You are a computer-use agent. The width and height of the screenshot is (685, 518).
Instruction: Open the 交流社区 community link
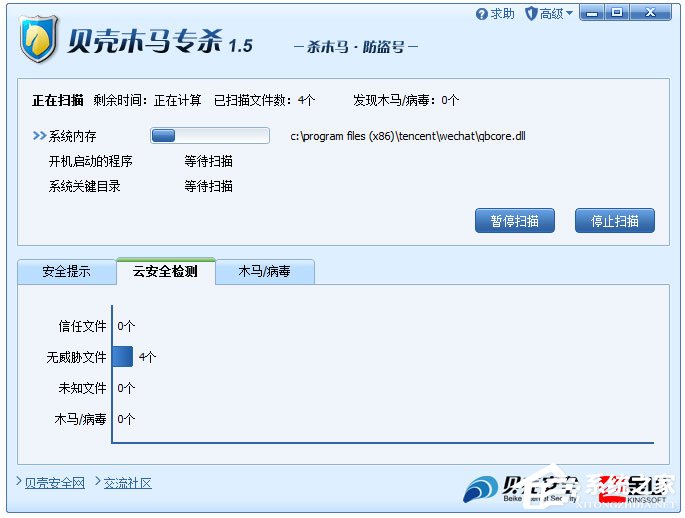[x=128, y=483]
